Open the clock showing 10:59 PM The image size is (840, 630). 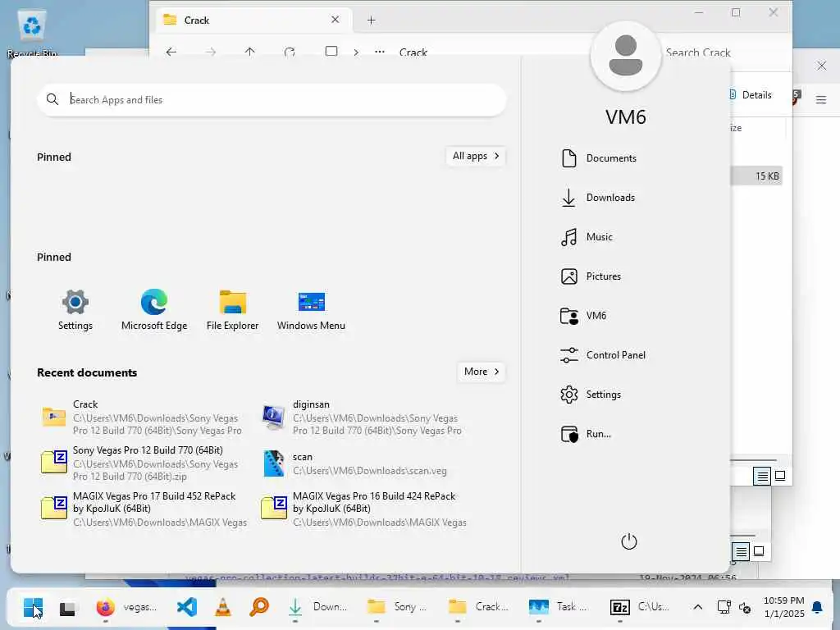[x=783, y=607]
